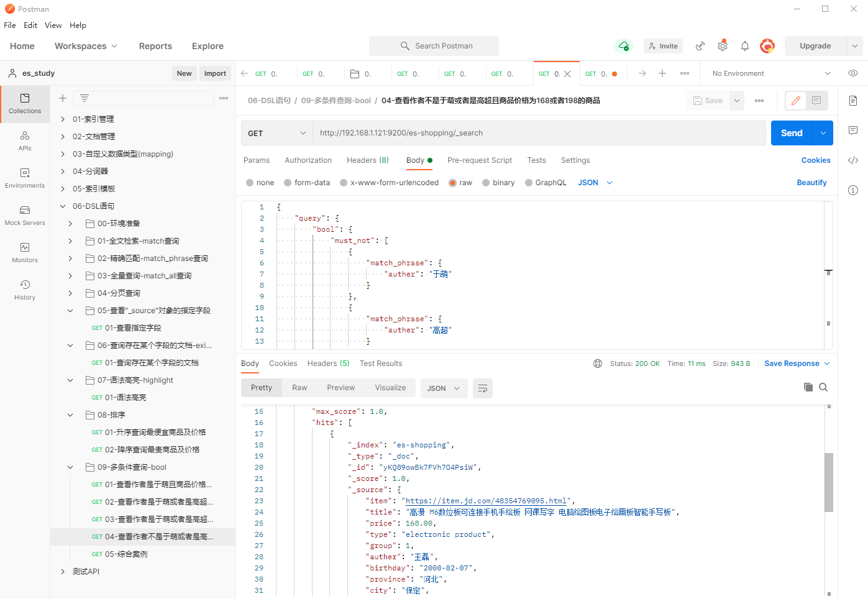The height and width of the screenshot is (599, 868).
Task: Open History in the sidebar
Action: click(25, 290)
